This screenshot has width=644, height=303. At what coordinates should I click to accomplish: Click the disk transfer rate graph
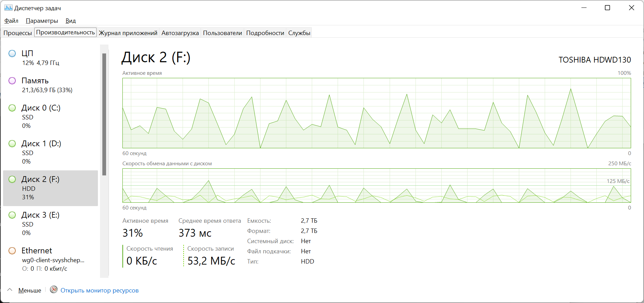click(377, 185)
